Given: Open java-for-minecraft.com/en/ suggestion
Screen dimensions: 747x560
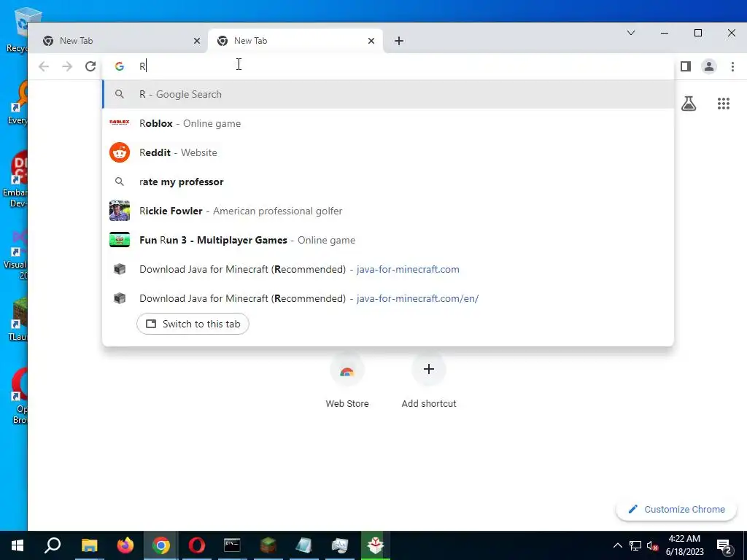Looking at the screenshot, I should point(388,298).
